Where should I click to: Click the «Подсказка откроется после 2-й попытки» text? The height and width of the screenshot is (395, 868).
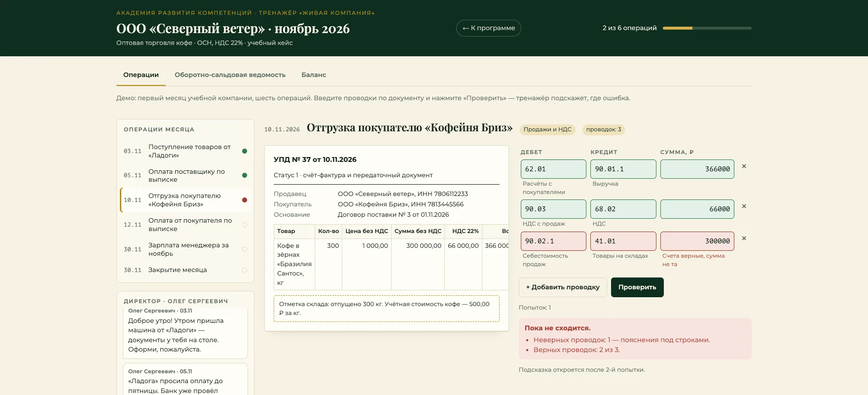(x=582, y=370)
